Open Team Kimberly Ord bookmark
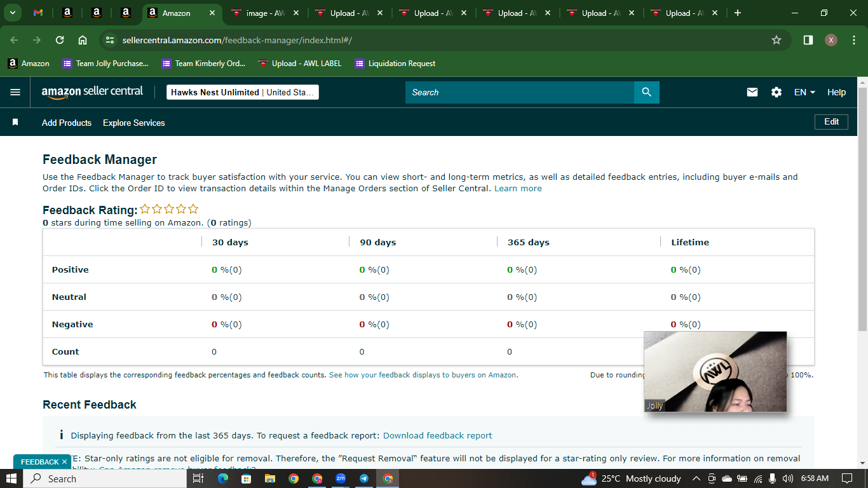The image size is (868, 488). pos(204,64)
